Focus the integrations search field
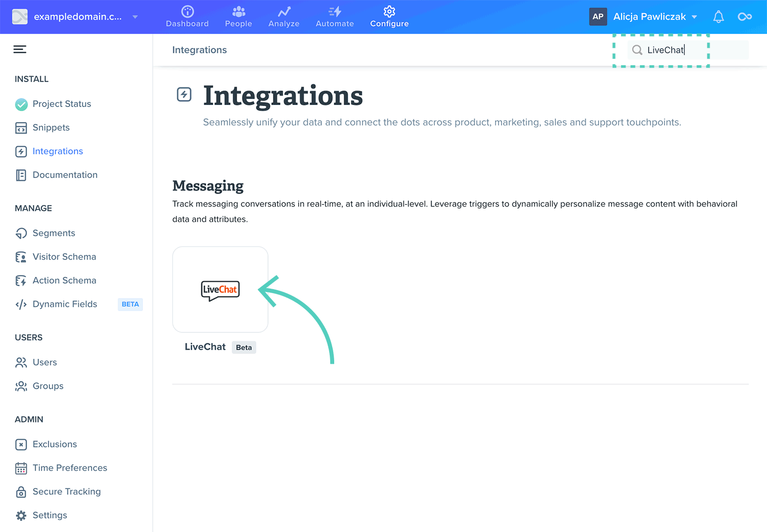Screen dimensions: 767x532 687,50
